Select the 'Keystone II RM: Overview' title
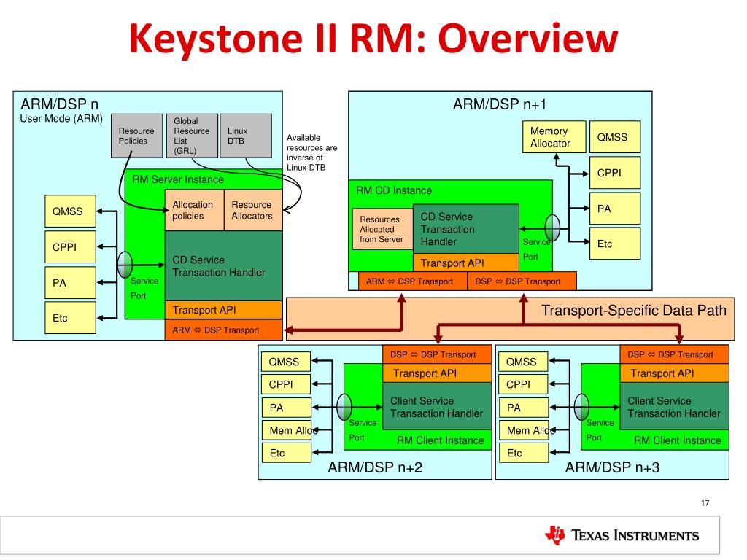 click(373, 38)
